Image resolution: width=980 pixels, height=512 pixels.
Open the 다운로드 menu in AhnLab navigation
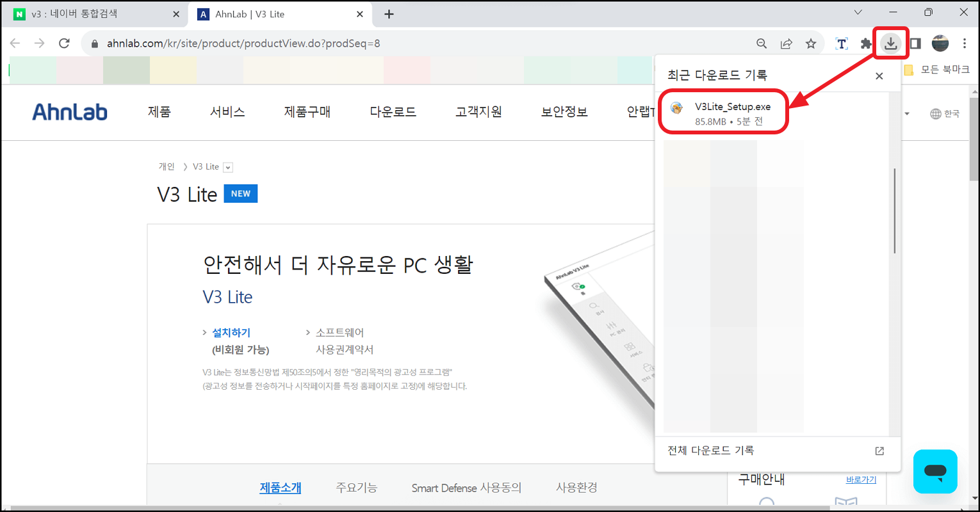[393, 111]
